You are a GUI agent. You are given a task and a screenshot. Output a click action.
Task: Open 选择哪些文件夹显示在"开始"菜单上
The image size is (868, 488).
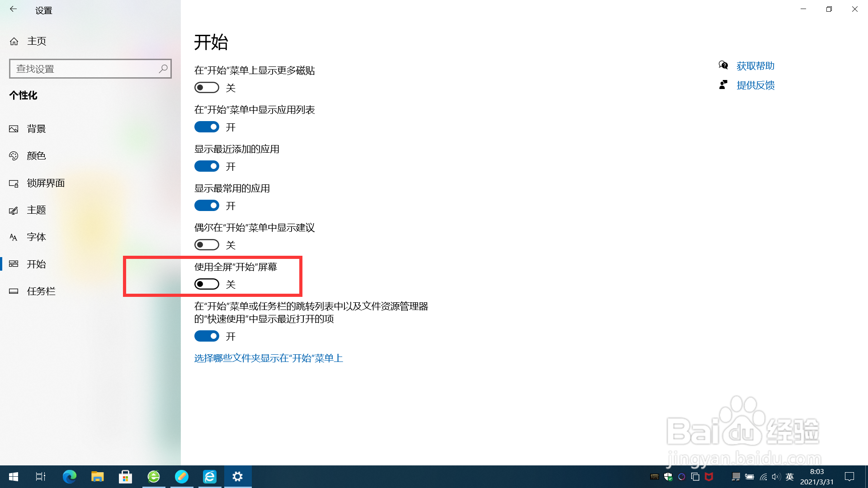[269, 358]
